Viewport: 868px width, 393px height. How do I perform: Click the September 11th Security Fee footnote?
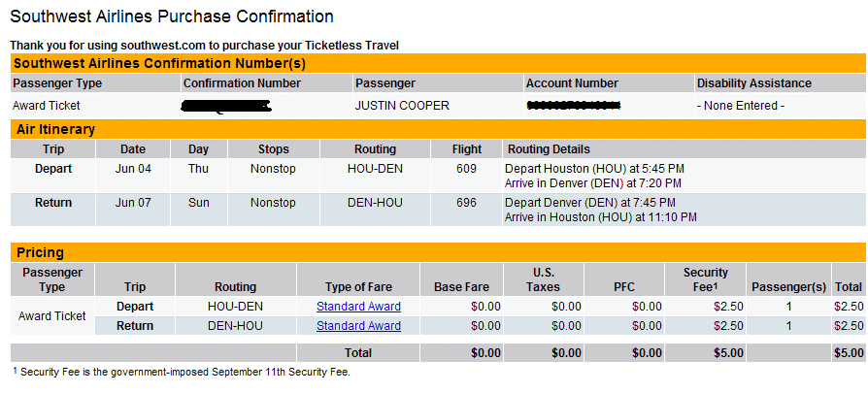tap(182, 373)
